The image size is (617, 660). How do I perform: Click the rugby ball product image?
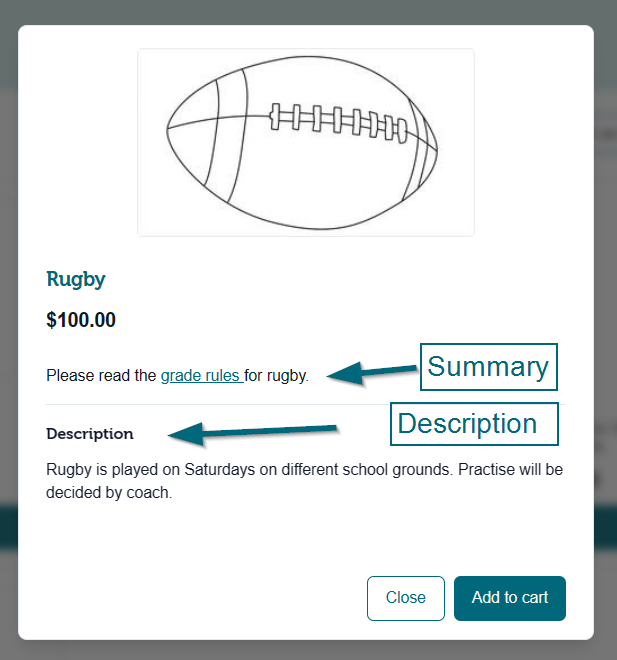pos(306,142)
